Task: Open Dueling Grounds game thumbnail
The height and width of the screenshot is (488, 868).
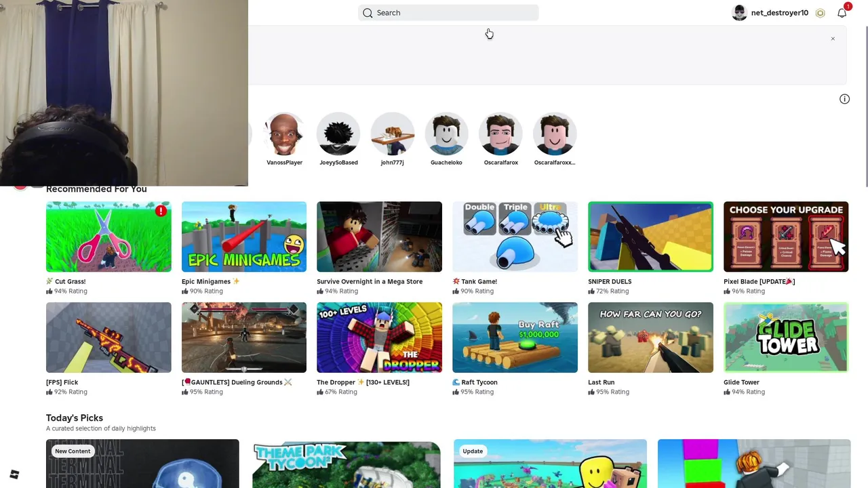Action: (244, 338)
